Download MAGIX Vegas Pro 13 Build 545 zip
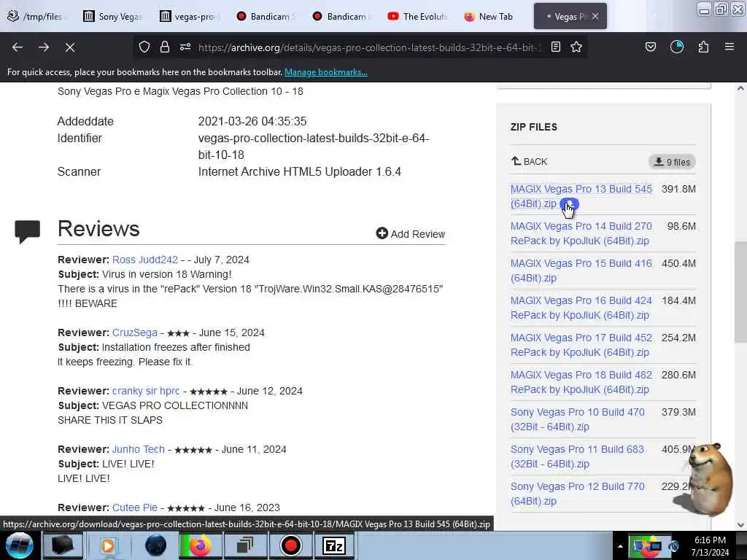Screen dimensions: 747x560 pos(581,196)
